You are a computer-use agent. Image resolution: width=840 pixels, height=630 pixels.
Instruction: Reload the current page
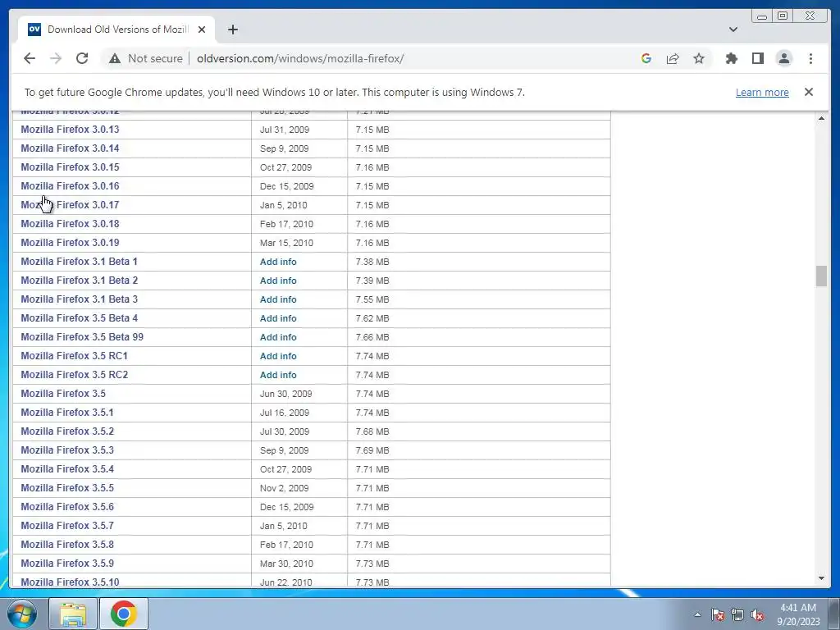(82, 58)
